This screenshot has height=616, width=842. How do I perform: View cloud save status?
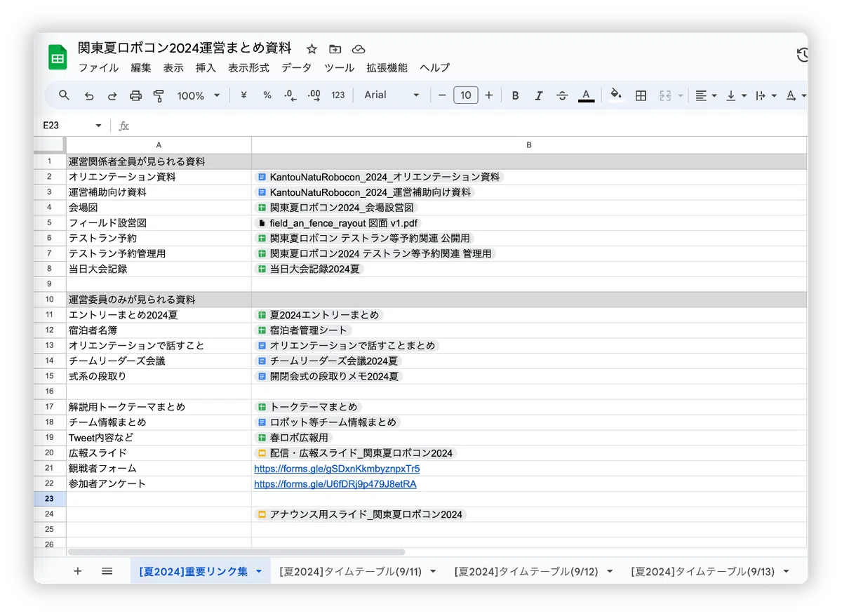point(359,49)
